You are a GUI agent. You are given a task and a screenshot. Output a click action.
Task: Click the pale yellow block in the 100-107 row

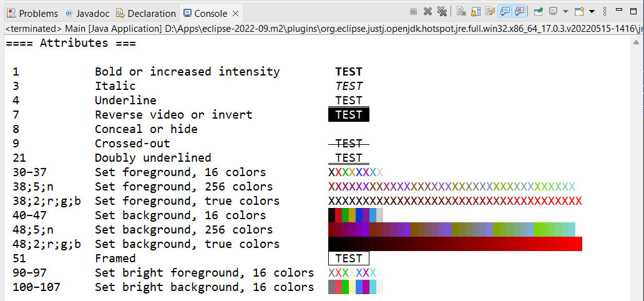(x=352, y=287)
